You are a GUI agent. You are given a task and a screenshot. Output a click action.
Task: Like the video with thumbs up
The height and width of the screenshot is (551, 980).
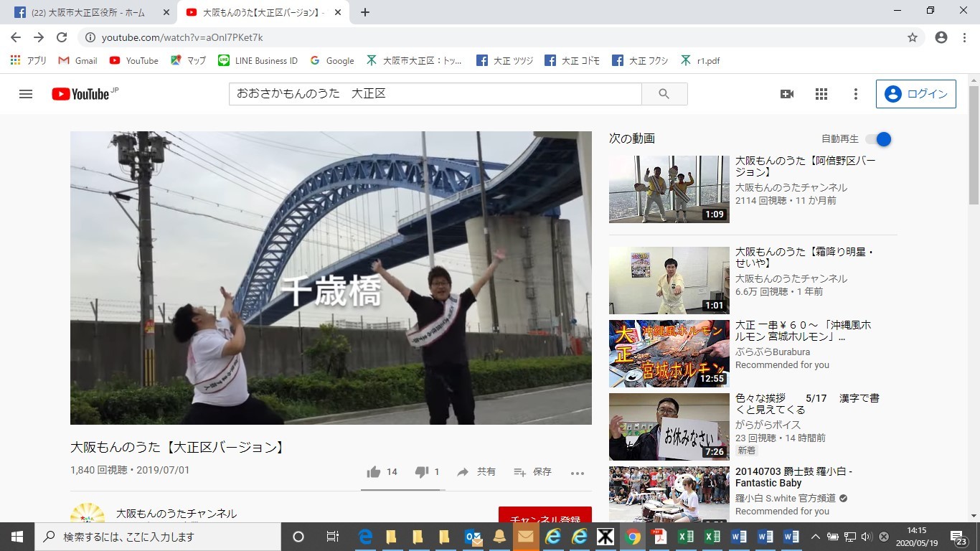click(x=374, y=471)
